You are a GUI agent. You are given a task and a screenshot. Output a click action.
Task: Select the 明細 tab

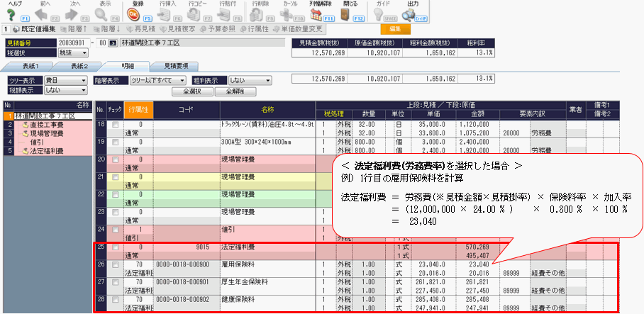(128, 66)
